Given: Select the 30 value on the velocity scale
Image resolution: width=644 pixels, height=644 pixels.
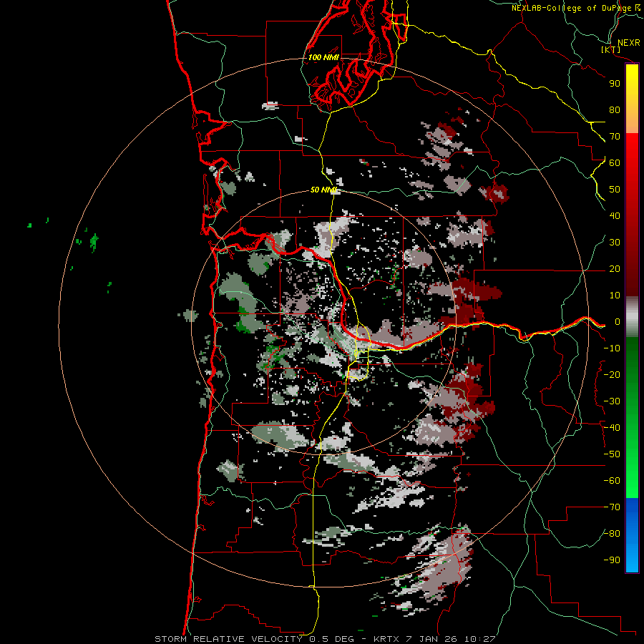Looking at the screenshot, I should pos(615,243).
